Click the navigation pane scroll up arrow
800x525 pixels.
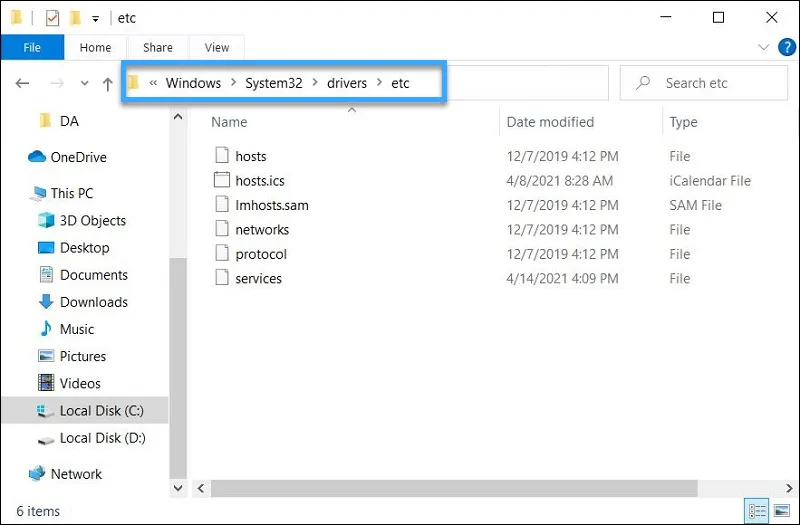[x=178, y=117]
